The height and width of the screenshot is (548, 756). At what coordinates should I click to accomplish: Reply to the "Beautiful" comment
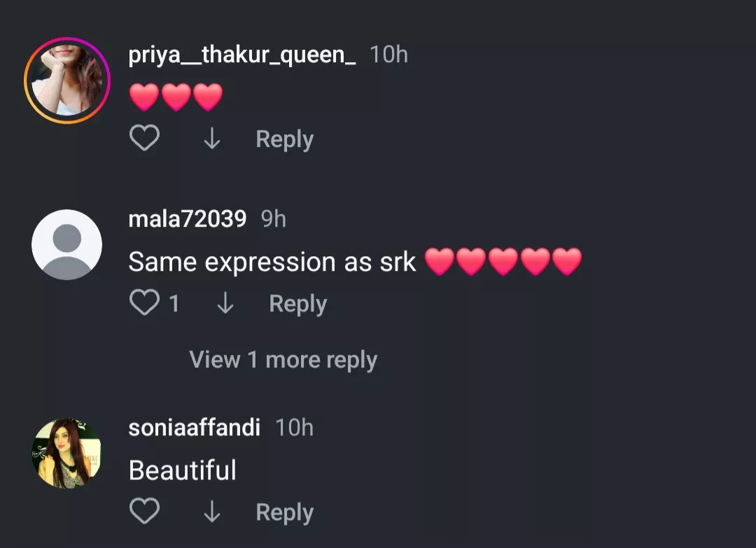283,512
